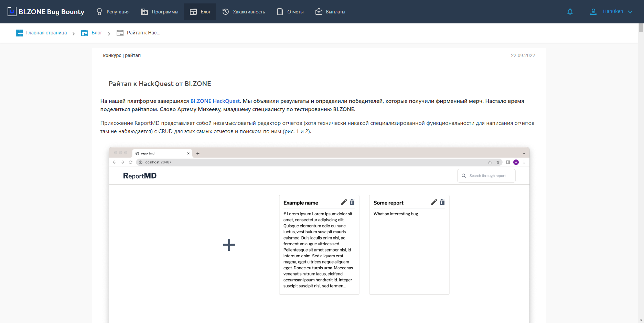Open the Репутация menu item

click(x=113, y=12)
